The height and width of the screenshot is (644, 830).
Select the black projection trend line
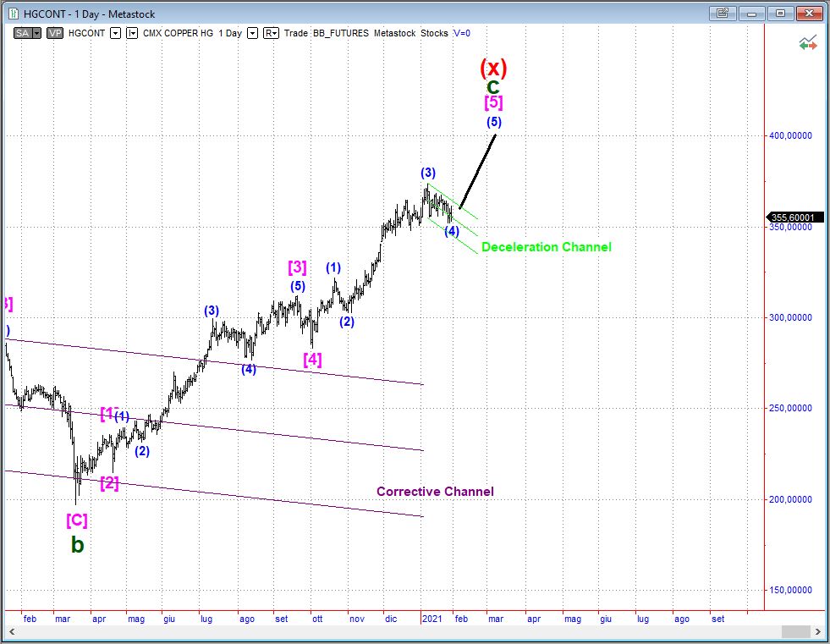click(477, 172)
